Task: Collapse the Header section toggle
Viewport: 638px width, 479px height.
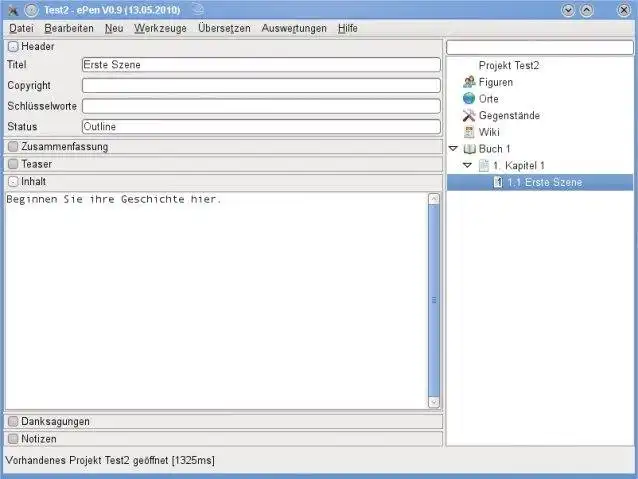Action: pyautogui.click(x=13, y=46)
